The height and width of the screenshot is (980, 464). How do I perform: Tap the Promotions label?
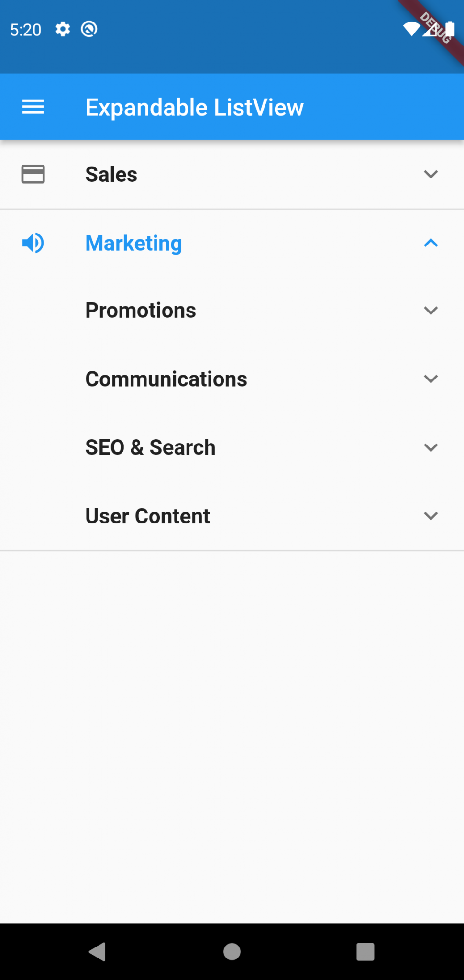tap(141, 310)
